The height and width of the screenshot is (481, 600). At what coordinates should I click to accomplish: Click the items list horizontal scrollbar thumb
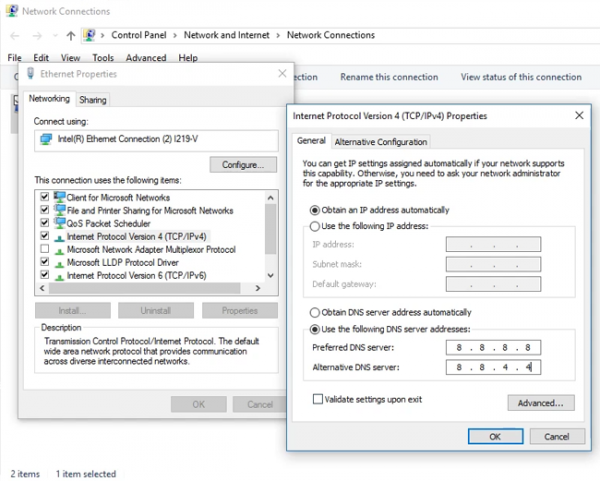(145, 288)
